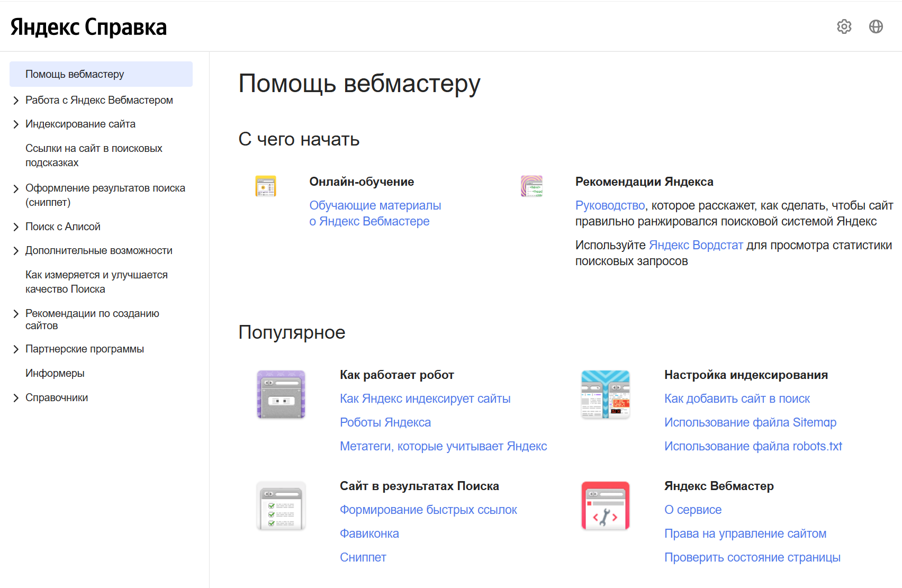Click the Как работает робот title
902x588 pixels.
(x=397, y=375)
